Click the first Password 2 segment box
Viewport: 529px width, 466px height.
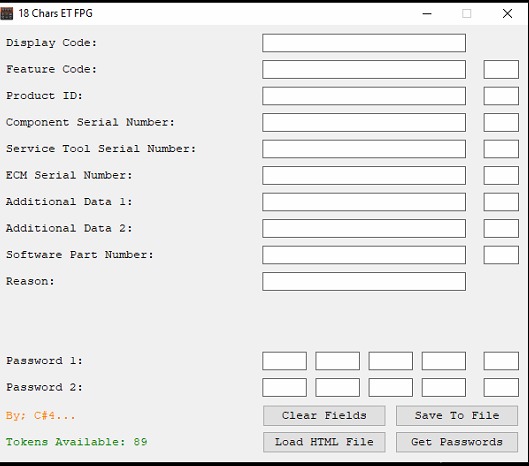[x=284, y=387]
